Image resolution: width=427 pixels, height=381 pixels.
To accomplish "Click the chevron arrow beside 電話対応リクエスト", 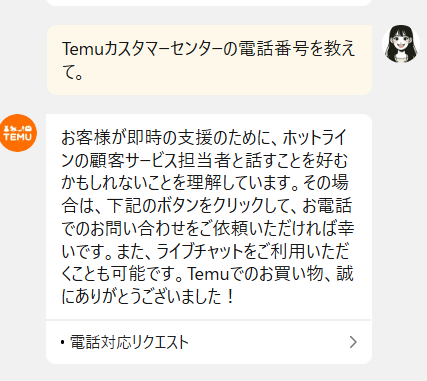I will coord(353,342).
